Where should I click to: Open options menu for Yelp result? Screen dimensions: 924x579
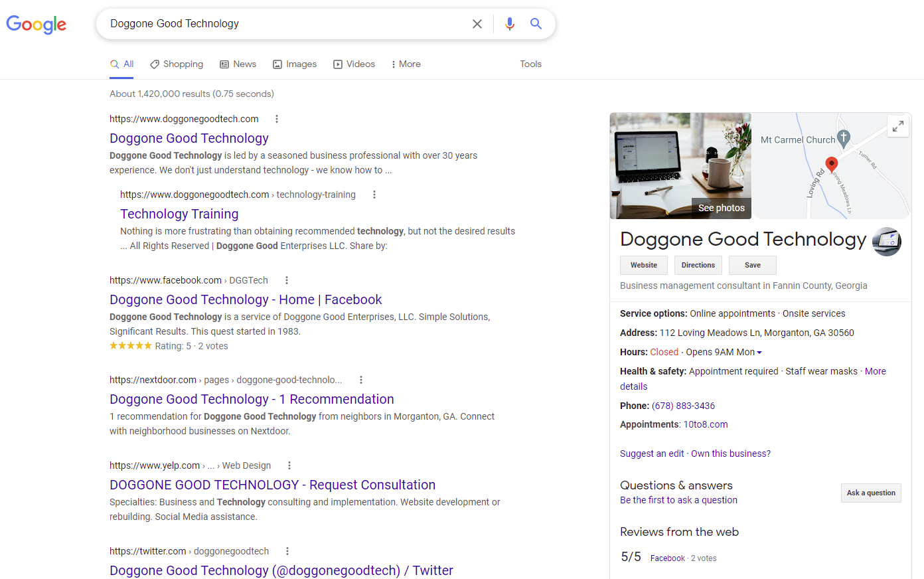coord(289,465)
